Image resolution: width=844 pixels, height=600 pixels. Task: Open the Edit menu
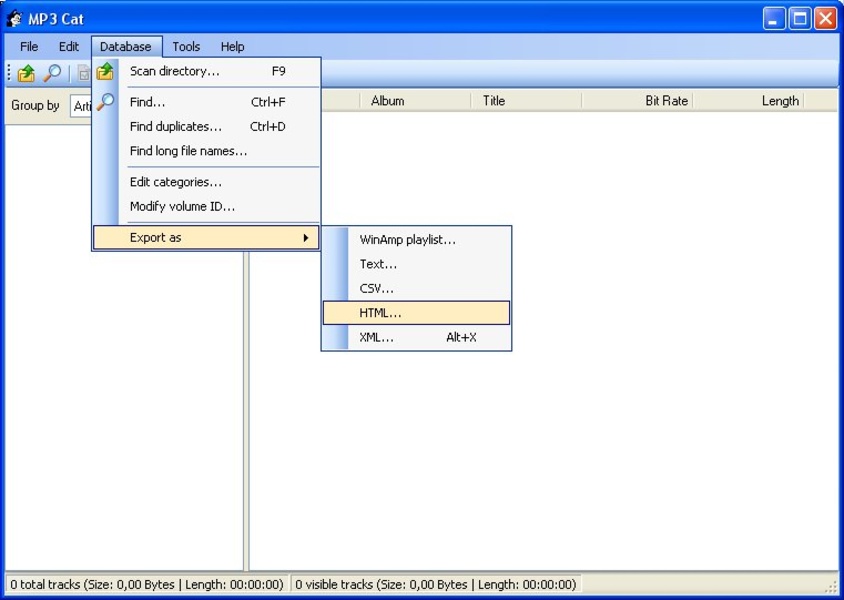coord(68,47)
